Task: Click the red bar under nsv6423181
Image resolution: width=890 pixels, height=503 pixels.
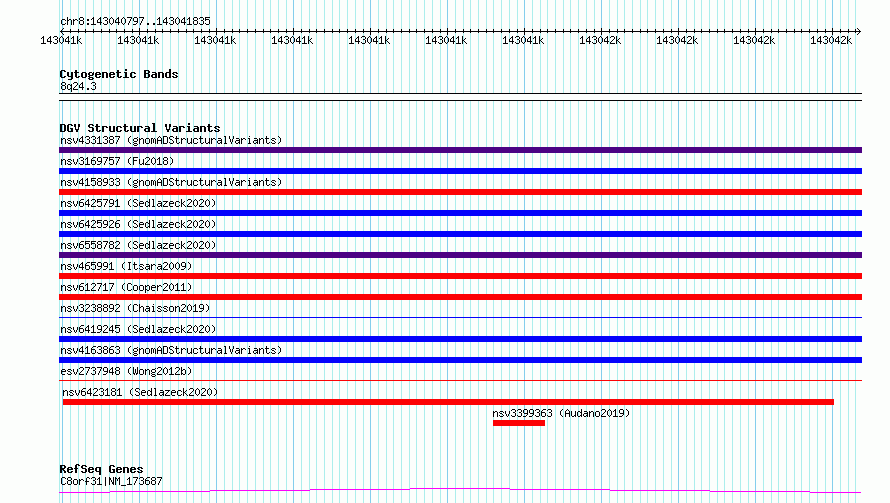Action: pyautogui.click(x=448, y=402)
